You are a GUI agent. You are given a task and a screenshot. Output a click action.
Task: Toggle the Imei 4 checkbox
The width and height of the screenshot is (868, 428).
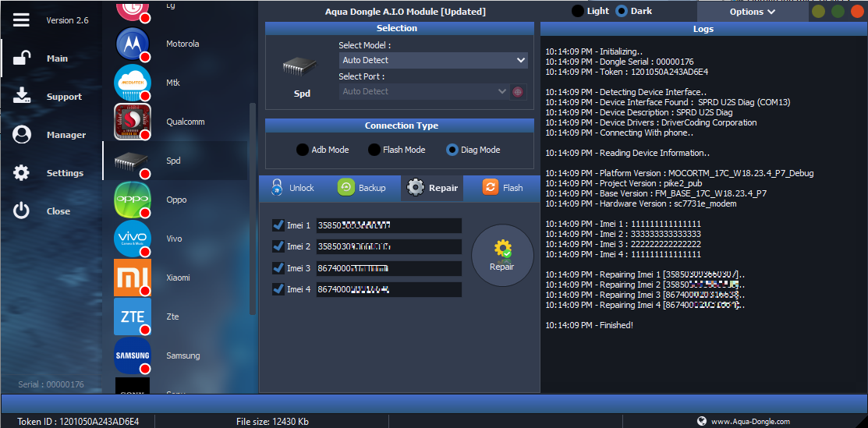click(278, 289)
